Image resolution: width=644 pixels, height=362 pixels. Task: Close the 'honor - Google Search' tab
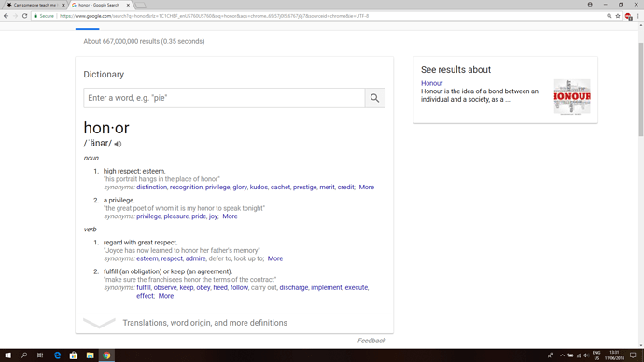coord(128,5)
